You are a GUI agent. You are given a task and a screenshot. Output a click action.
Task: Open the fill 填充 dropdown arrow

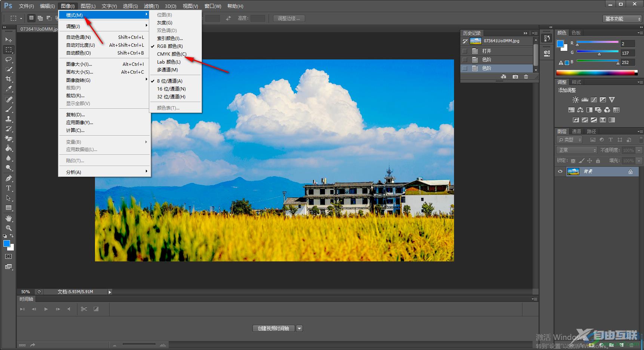(x=639, y=161)
